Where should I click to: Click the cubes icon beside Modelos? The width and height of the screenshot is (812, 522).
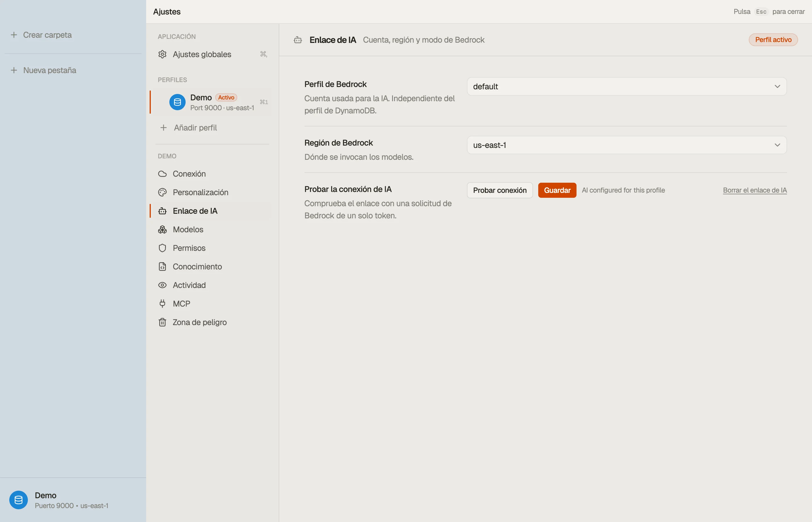tap(162, 229)
